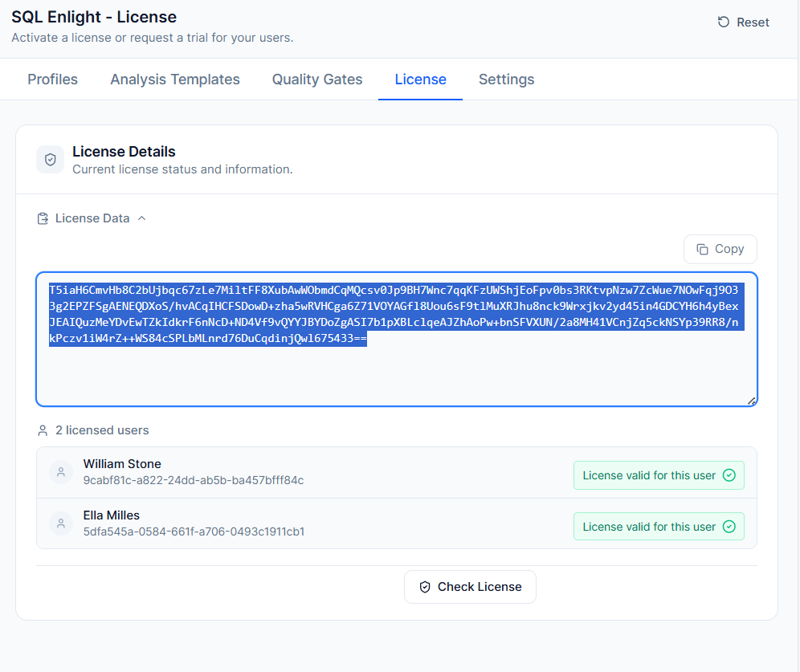Click the Check License button
Viewport: 800px width, 672px height.
coord(470,587)
